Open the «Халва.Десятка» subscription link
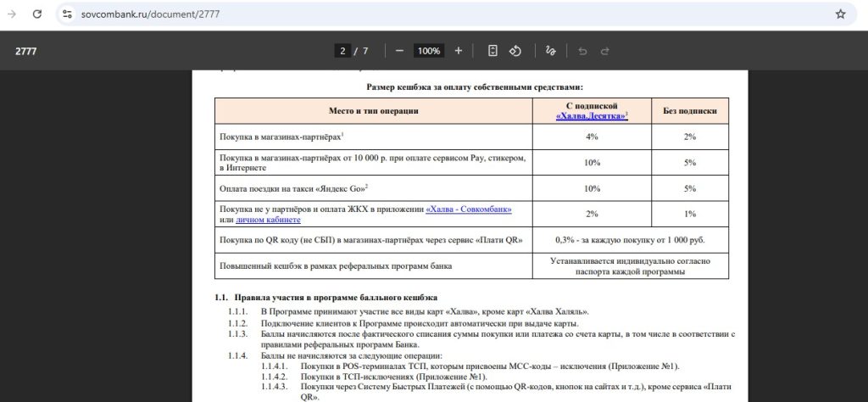The image size is (868, 402). [x=592, y=115]
